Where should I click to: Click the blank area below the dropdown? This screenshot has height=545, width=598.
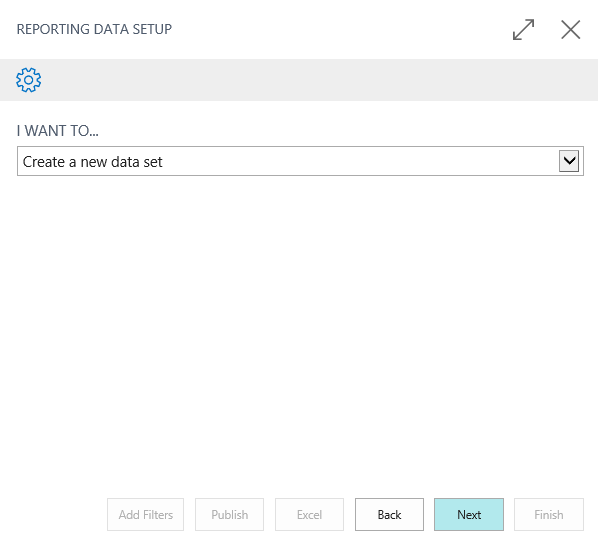point(299,332)
